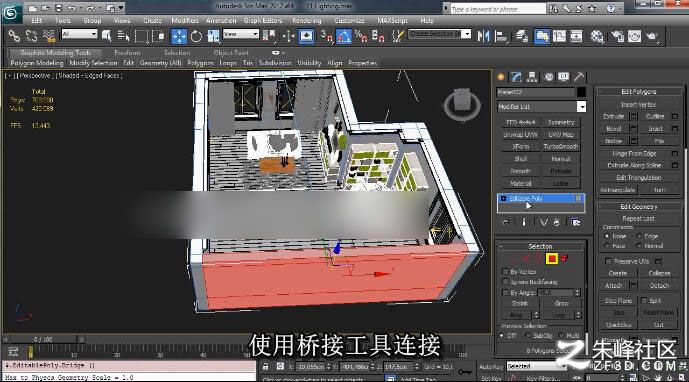Toggle 3D Snaps icon
689x382 pixels.
326,36
